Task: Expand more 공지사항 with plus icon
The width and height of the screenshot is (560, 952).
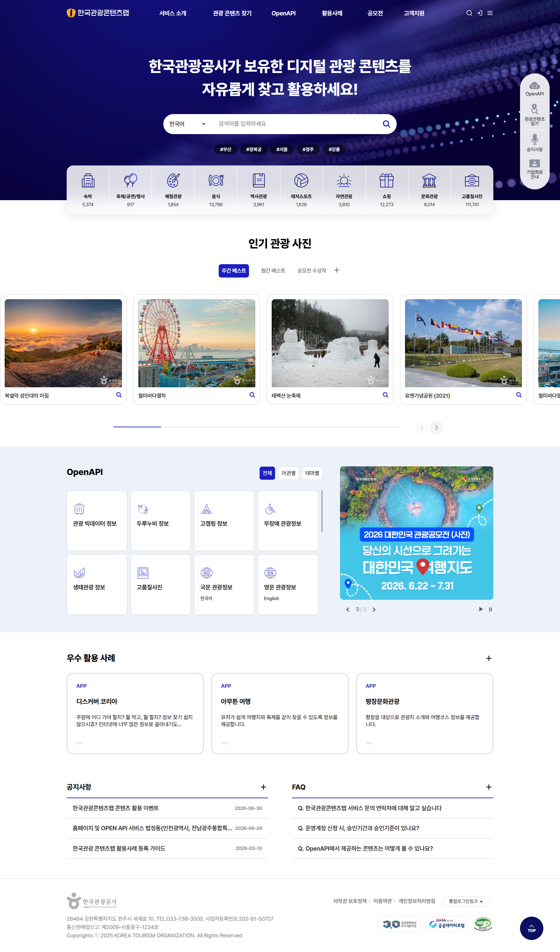Action: [x=264, y=787]
